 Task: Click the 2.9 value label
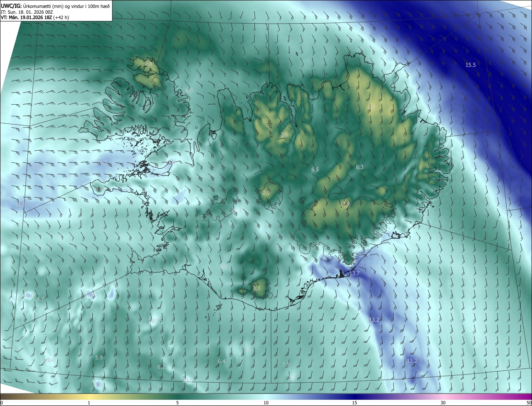coord(266,193)
